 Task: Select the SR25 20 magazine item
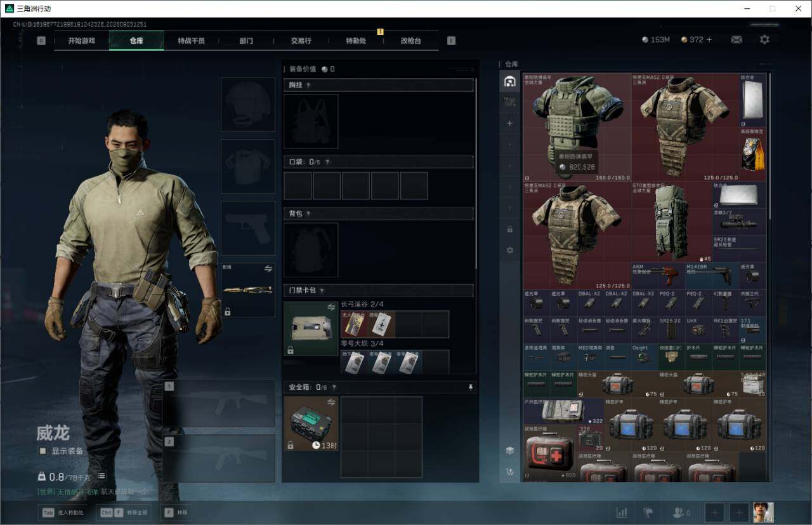[x=672, y=330]
